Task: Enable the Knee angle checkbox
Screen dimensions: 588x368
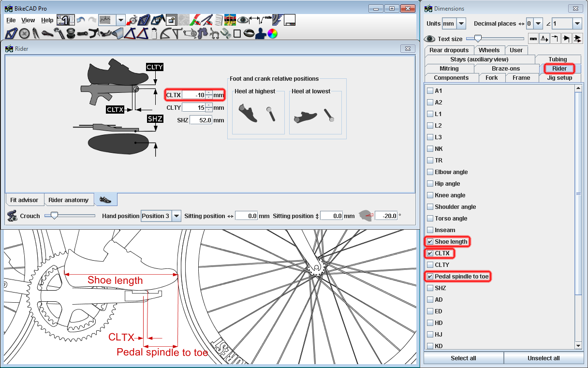Action: [430, 195]
